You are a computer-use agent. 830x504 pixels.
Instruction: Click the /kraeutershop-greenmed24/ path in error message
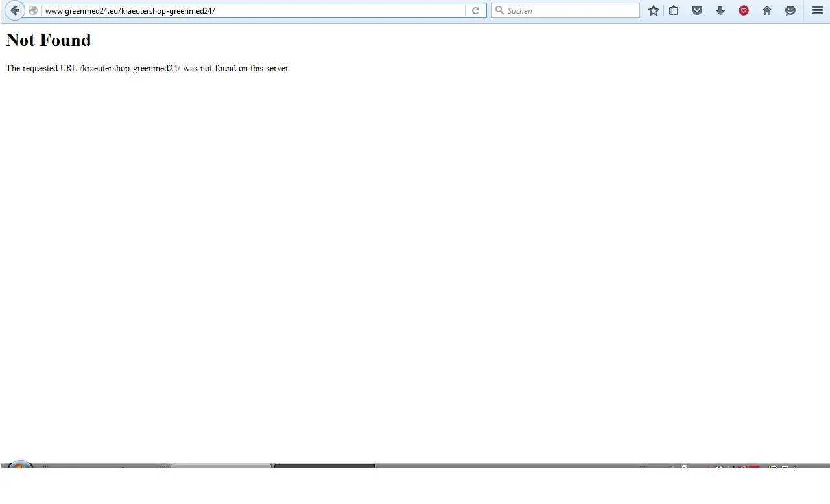pos(130,68)
